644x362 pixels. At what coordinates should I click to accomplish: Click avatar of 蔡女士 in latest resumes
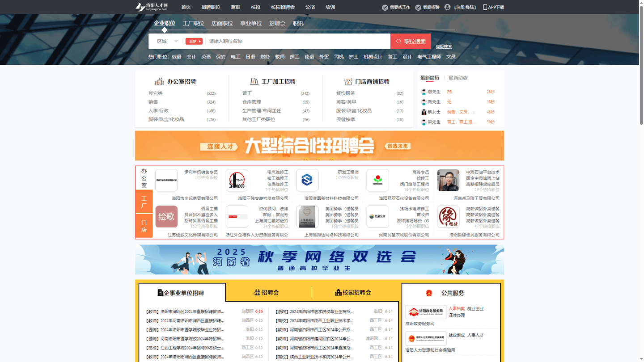point(424,112)
